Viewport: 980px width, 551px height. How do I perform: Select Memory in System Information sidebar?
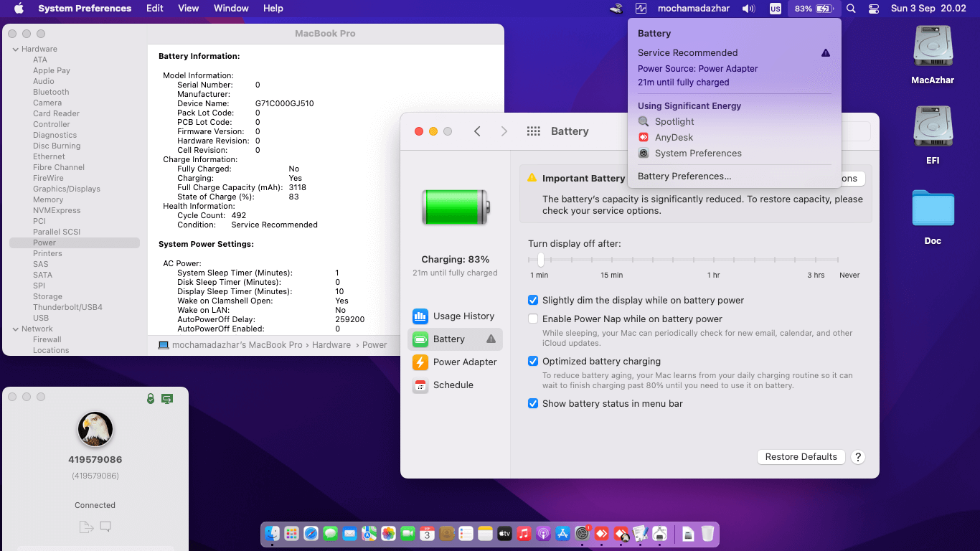point(48,199)
